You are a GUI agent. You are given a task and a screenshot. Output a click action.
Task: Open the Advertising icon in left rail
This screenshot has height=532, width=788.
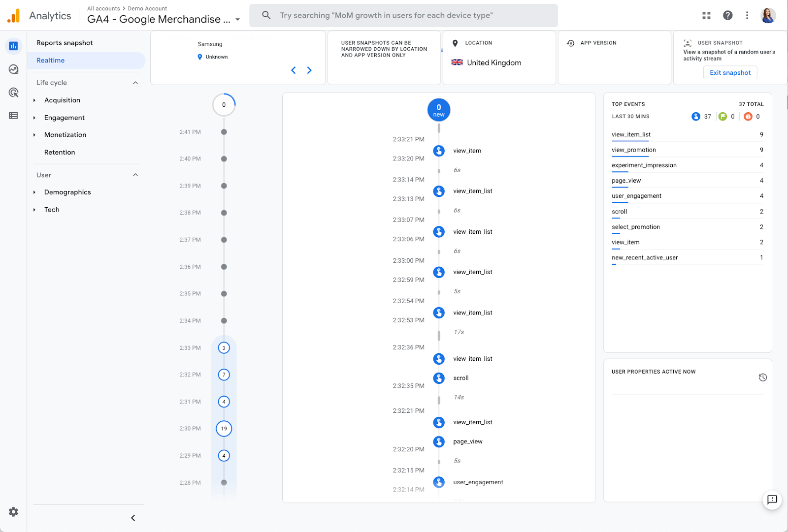tap(13, 93)
